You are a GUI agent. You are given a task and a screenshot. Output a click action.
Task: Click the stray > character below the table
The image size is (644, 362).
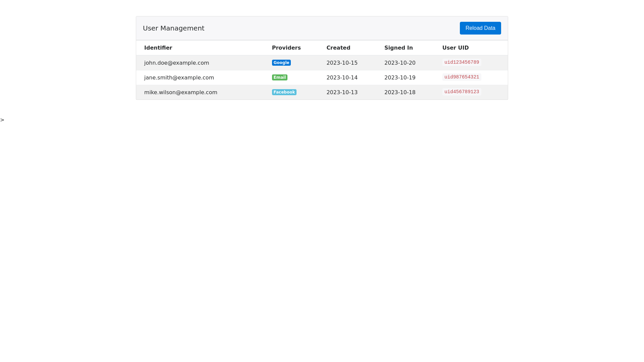(x=2, y=120)
